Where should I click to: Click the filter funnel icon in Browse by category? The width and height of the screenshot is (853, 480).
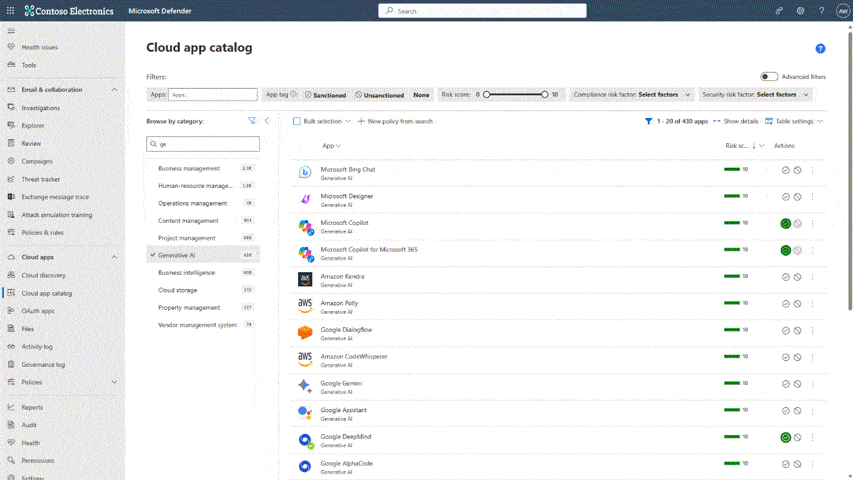252,121
